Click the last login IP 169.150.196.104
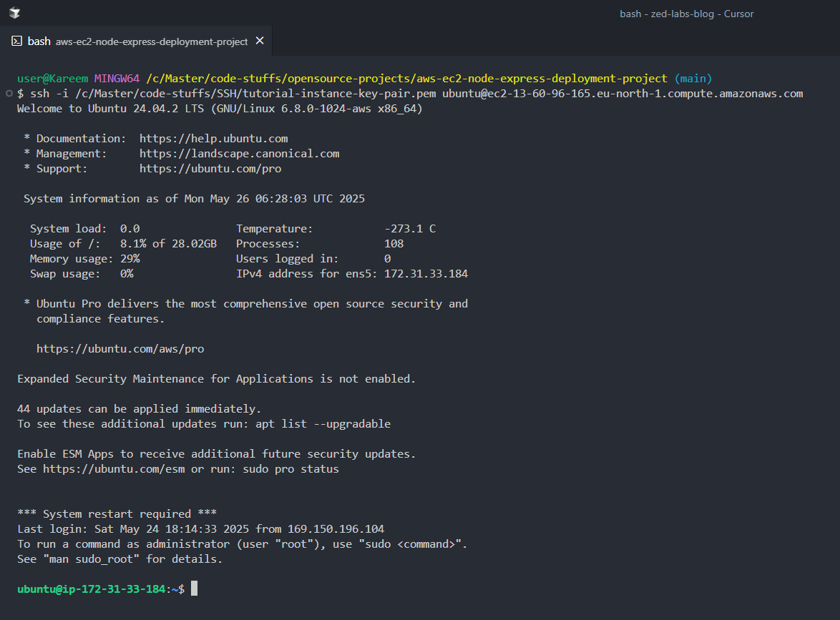 coord(336,529)
